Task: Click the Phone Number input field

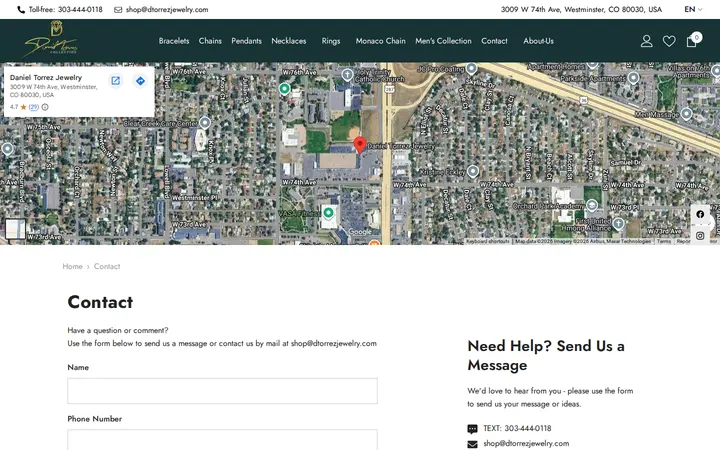Action: (x=223, y=440)
